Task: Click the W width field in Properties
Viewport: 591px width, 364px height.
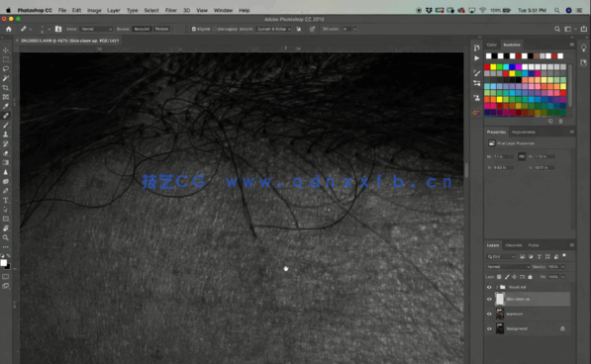Action: 504,156
